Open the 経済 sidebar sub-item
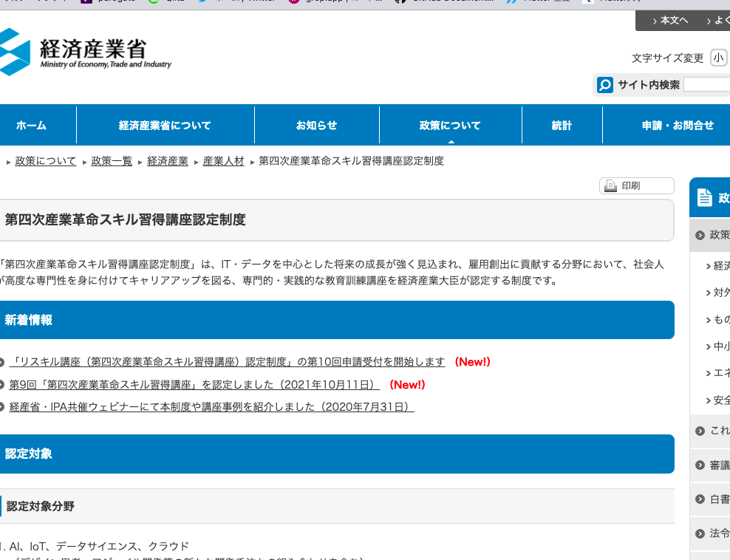730x560 pixels. [x=718, y=266]
